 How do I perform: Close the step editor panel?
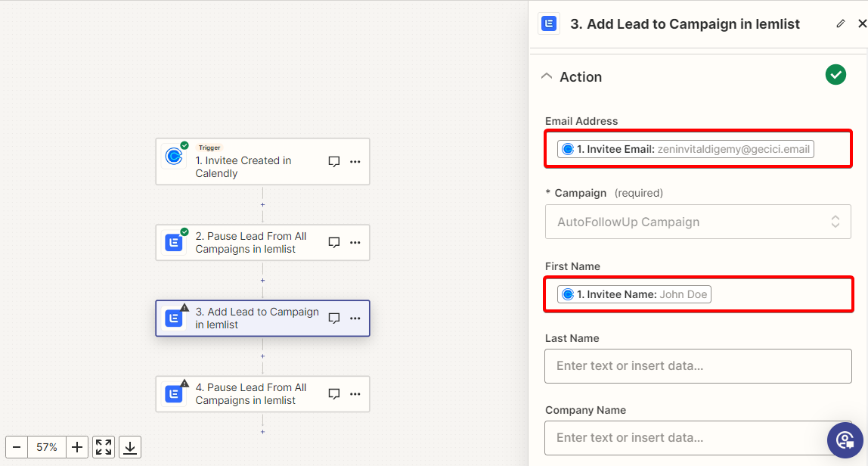[x=862, y=23]
